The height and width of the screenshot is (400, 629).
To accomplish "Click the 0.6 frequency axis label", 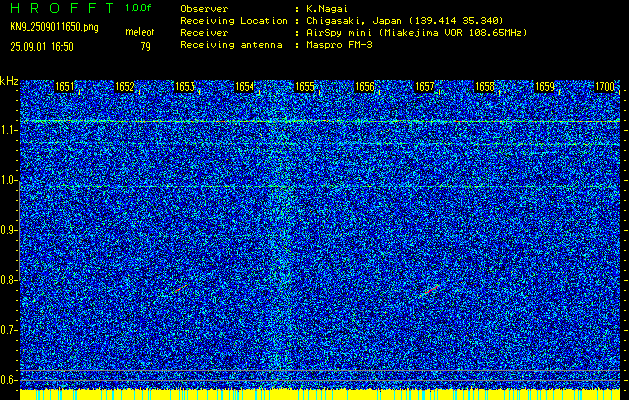I will pyautogui.click(x=8, y=380).
